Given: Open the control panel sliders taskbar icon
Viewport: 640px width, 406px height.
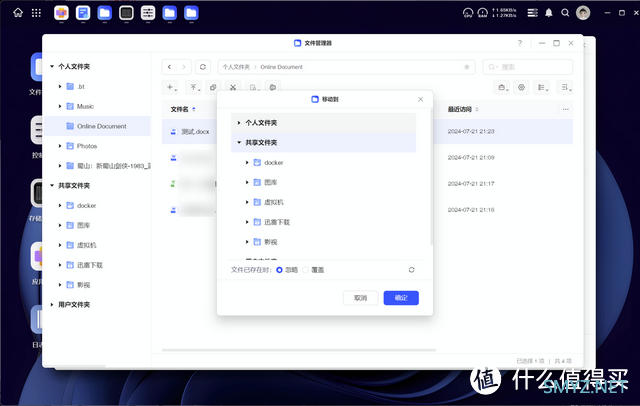Looking at the screenshot, I should 148,13.
